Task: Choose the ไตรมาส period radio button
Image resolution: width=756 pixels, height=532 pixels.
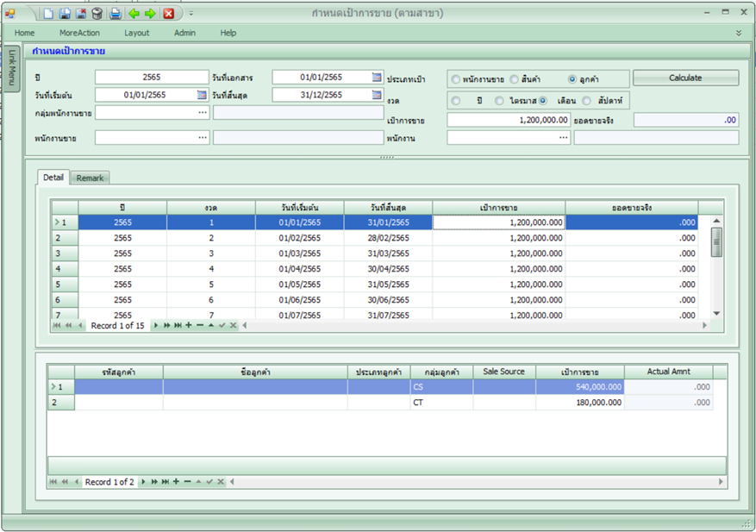Action: (x=500, y=101)
